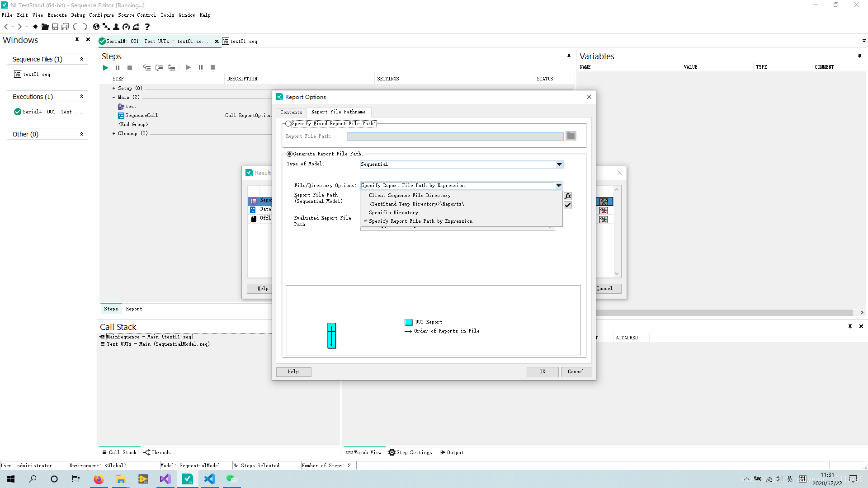Click the navigate forward arrow icon
868x488 pixels.
pyautogui.click(x=19, y=27)
